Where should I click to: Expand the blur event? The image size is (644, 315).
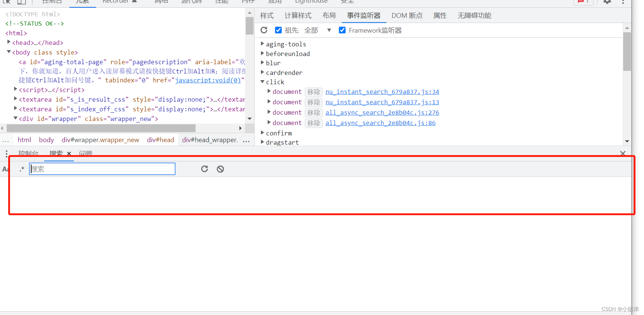point(262,63)
